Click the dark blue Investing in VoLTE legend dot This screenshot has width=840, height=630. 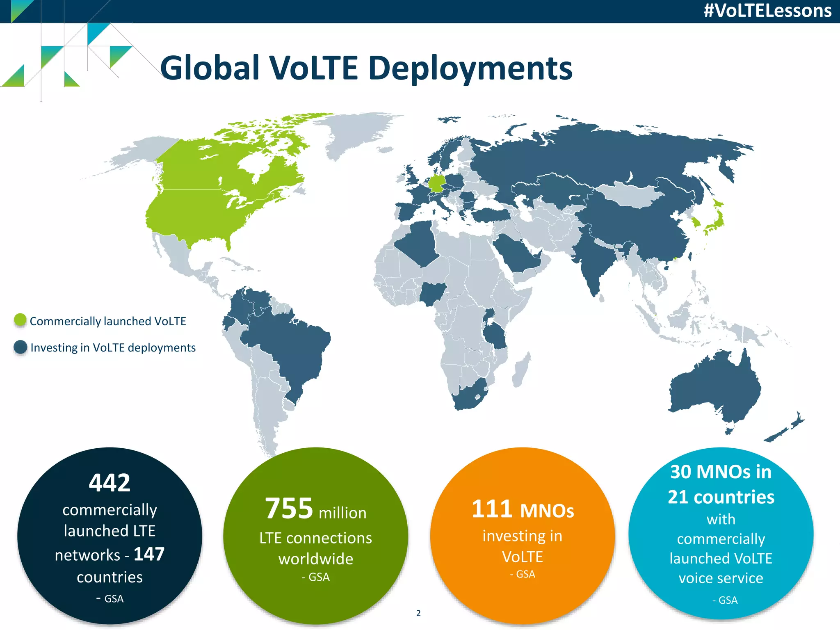21,347
